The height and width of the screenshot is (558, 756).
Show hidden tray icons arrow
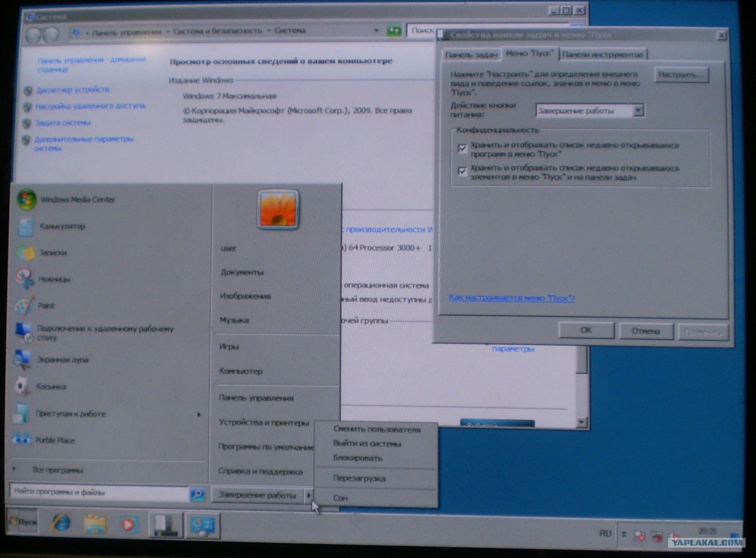coord(624,534)
